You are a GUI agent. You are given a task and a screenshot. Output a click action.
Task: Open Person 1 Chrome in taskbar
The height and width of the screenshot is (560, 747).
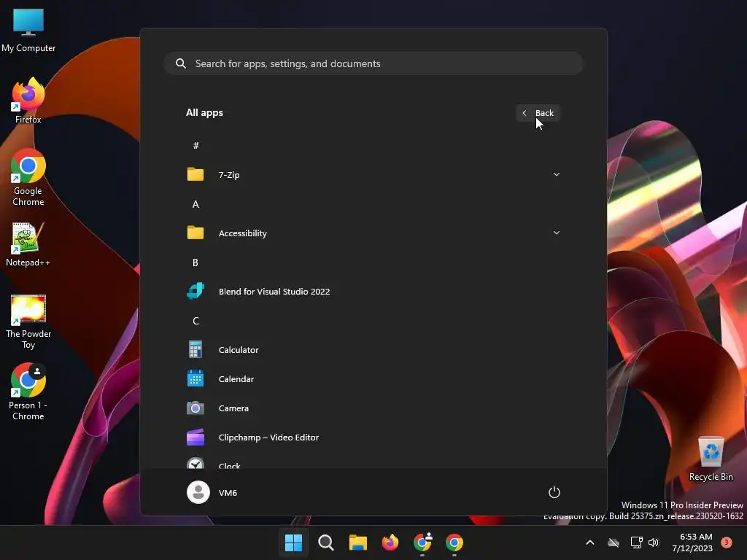[x=422, y=542]
